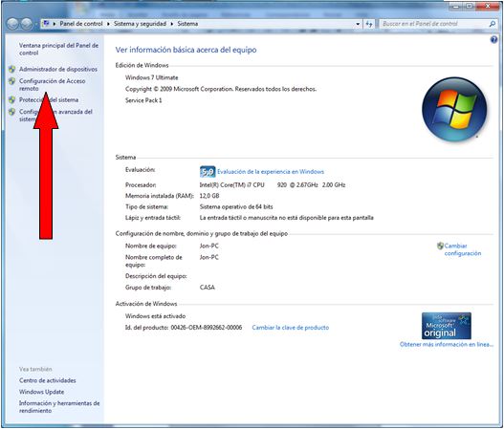Image resolution: width=504 pixels, height=429 pixels.
Task: Open Administrador de dispositivos
Action: point(57,69)
